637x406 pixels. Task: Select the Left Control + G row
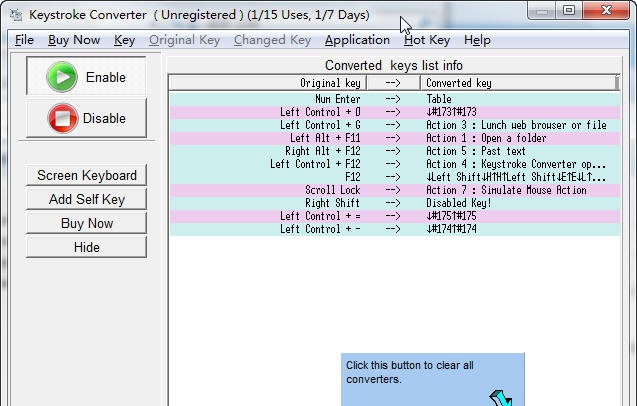pyautogui.click(x=394, y=125)
